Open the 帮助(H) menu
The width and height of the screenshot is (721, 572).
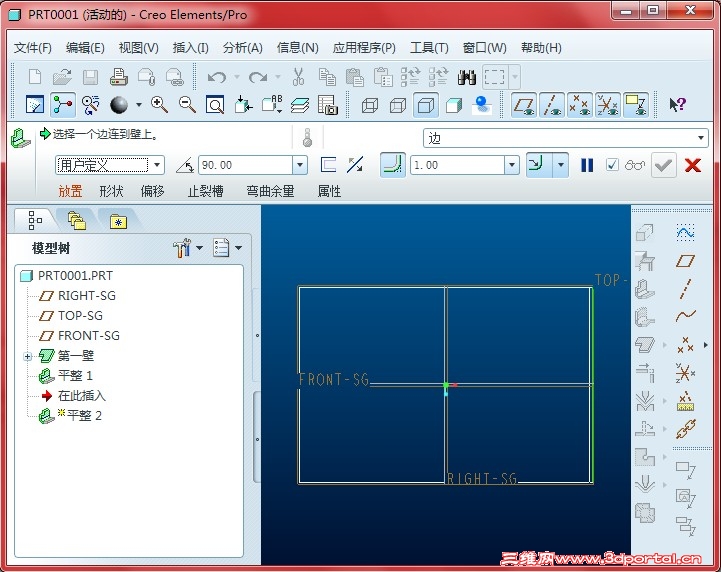(541, 48)
